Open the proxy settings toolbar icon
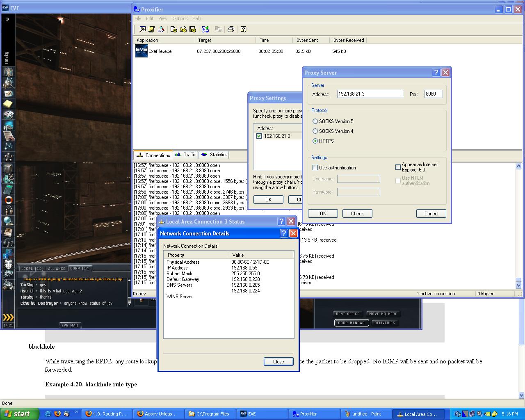Image resolution: width=525 pixels, height=420 pixels. point(142,30)
